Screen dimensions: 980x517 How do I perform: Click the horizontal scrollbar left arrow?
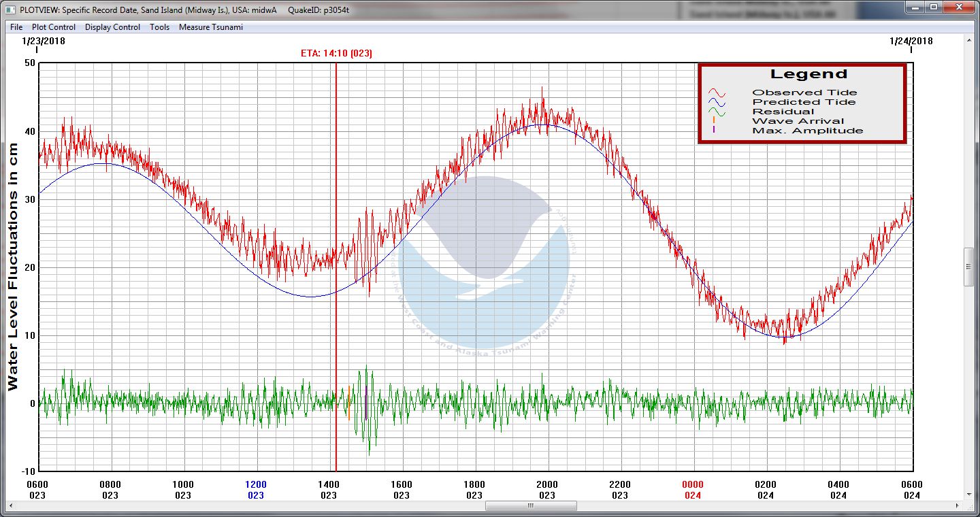click(x=5, y=506)
